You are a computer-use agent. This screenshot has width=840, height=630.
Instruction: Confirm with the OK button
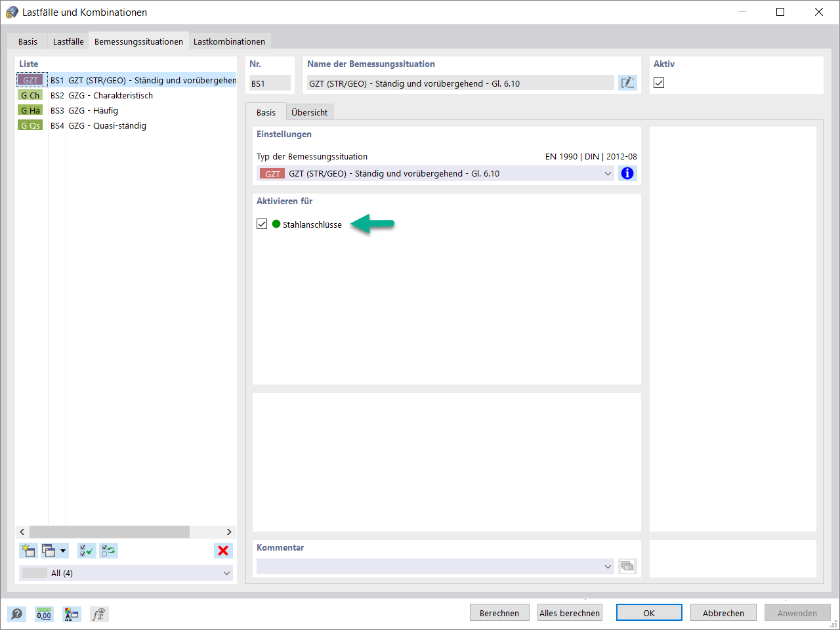coord(649,613)
